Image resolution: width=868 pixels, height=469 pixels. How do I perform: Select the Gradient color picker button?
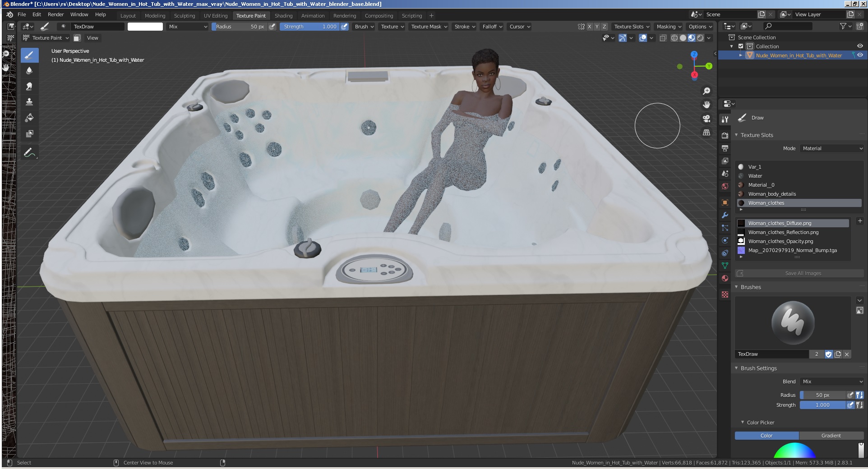831,436
